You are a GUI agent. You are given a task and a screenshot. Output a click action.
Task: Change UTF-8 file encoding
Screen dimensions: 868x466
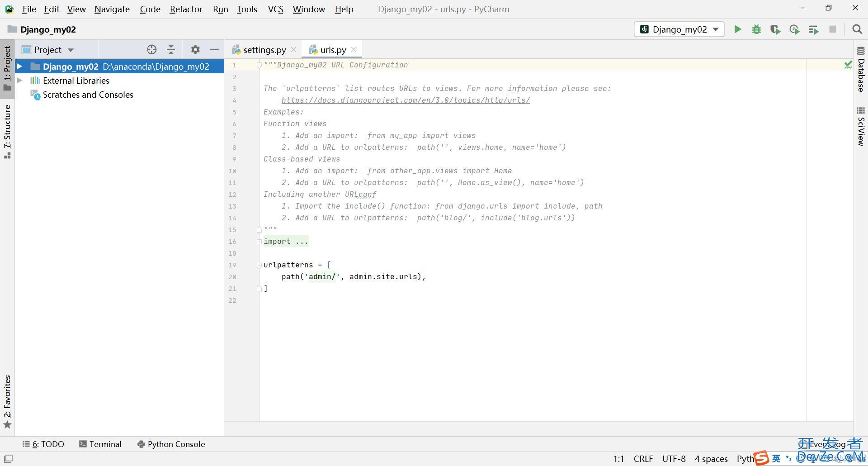[x=674, y=459]
